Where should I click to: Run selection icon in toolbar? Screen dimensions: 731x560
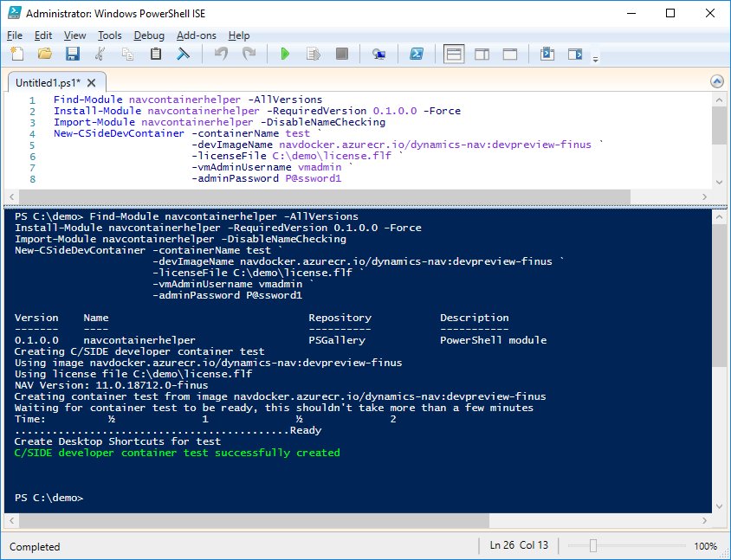tap(314, 54)
